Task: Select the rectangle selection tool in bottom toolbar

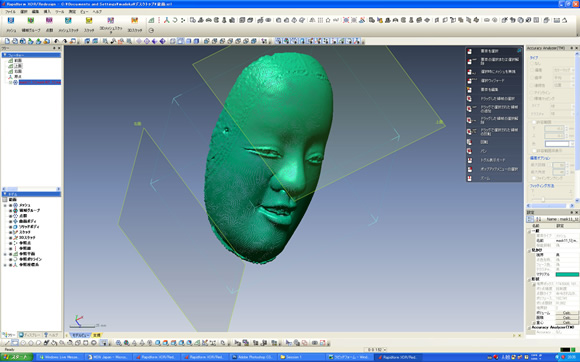Action: point(15,343)
